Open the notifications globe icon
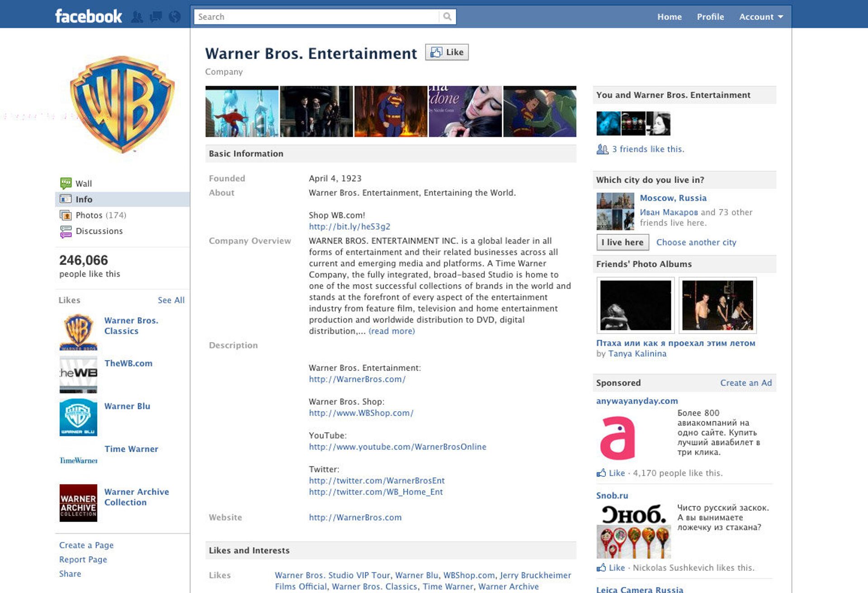This screenshot has height=593, width=868. pos(175,17)
